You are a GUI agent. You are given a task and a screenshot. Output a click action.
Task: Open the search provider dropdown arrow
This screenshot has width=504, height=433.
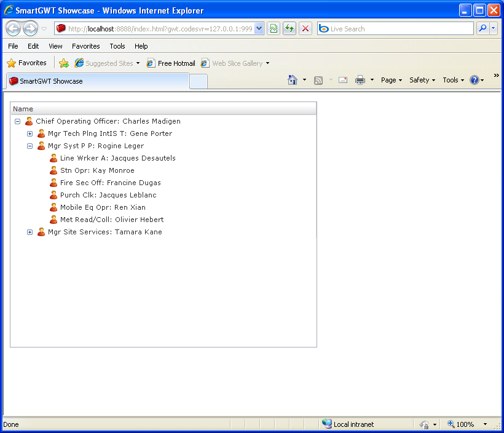pyautogui.click(x=494, y=29)
